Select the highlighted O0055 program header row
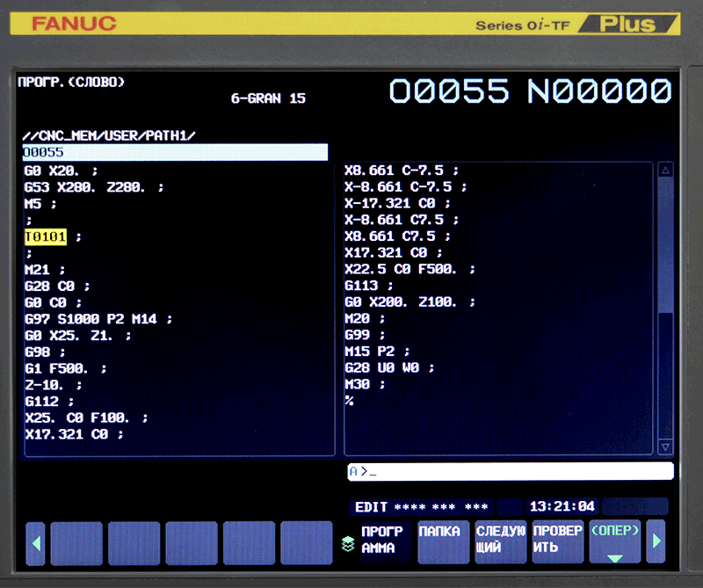This screenshot has width=703, height=588. [x=175, y=152]
